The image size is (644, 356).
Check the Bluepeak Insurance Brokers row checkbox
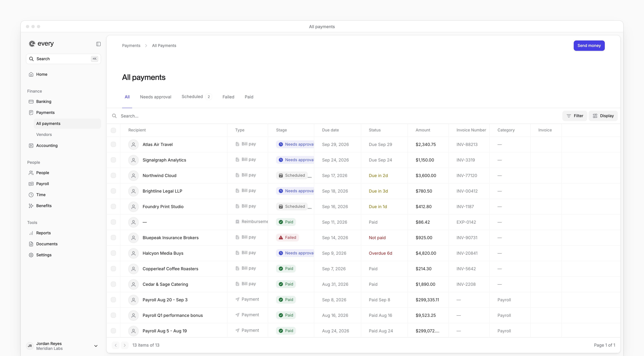coord(113,238)
